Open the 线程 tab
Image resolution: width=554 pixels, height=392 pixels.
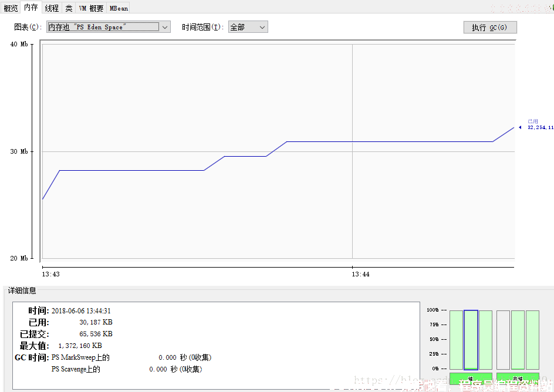point(52,8)
